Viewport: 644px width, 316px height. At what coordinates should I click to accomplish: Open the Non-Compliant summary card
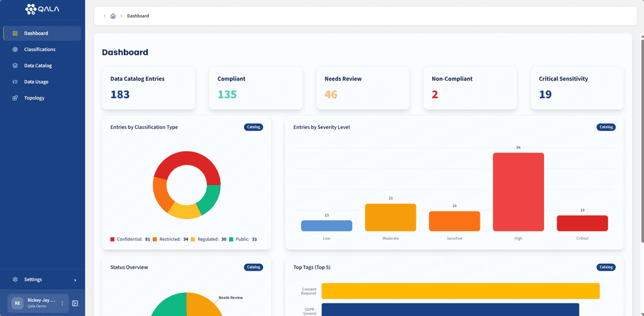[470, 88]
